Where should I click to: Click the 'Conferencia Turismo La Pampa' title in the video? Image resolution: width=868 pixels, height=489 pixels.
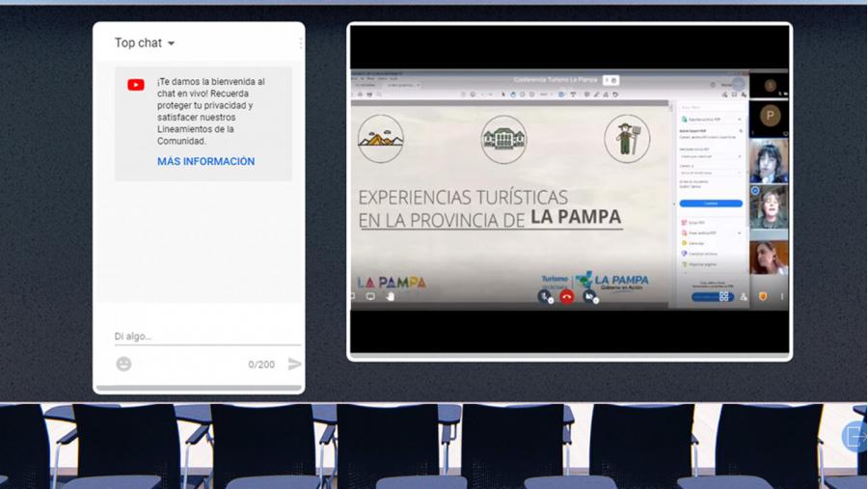pos(556,80)
